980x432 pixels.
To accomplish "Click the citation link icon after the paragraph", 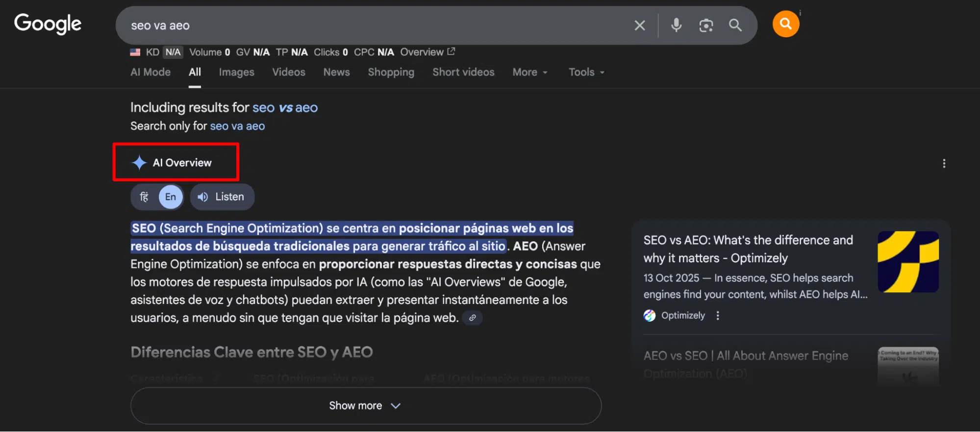I will (x=472, y=318).
